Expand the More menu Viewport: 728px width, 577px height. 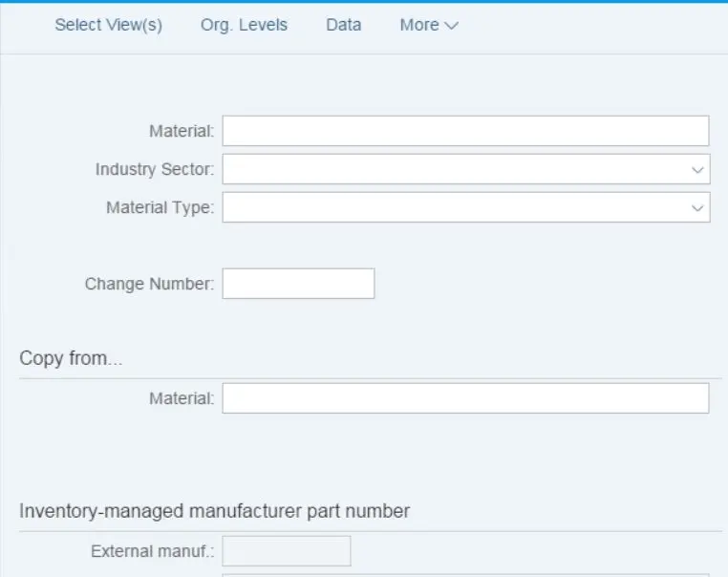(429, 25)
